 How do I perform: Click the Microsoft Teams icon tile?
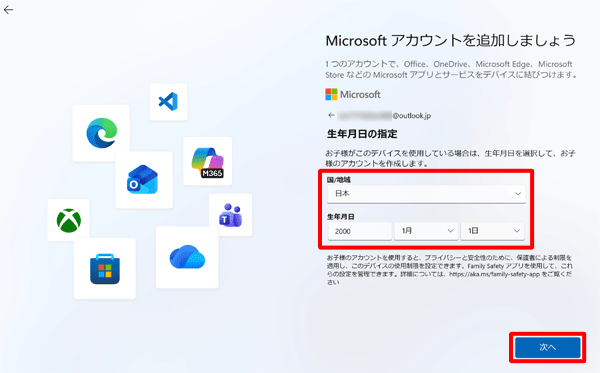click(x=230, y=215)
